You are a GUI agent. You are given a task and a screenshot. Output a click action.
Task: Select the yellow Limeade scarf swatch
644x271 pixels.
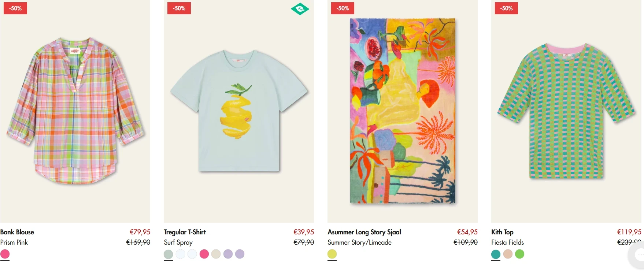332,254
